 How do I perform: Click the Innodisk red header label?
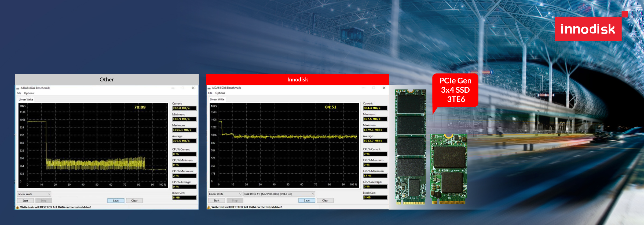click(x=298, y=80)
